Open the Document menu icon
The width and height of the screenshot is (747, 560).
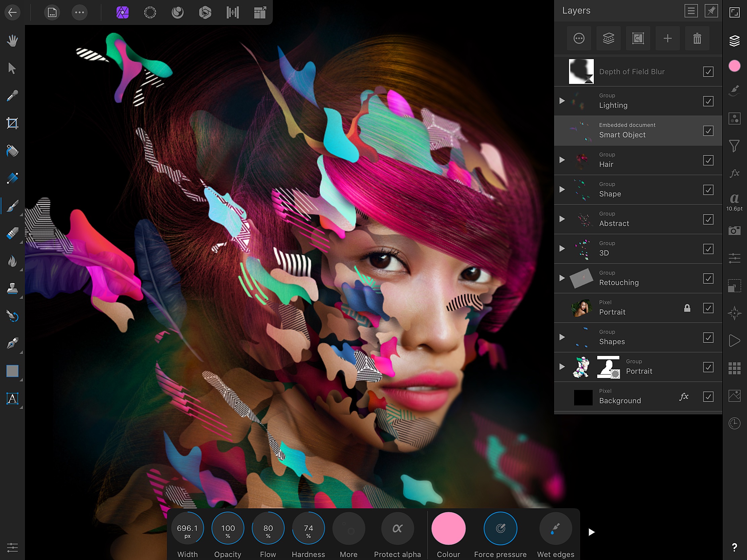pyautogui.click(x=52, y=13)
